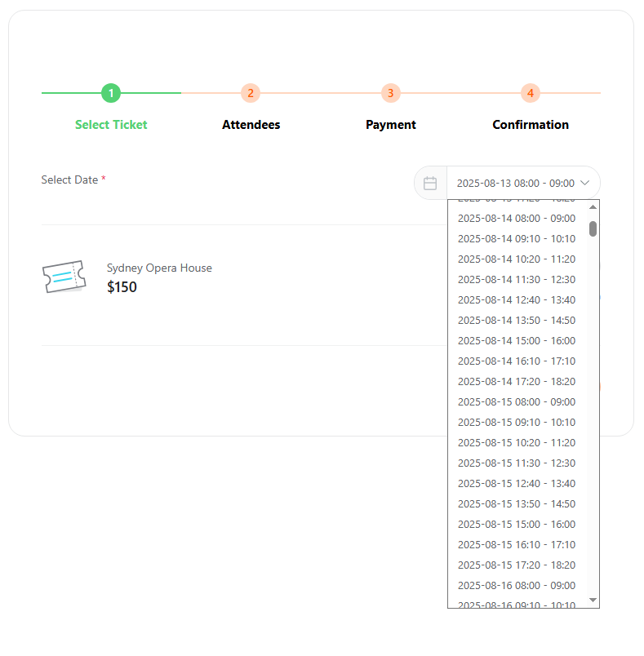Image resolution: width=644 pixels, height=656 pixels.
Task: Choose the 2025-08-15 12:40 - 13:40 option
Action: coord(516,484)
